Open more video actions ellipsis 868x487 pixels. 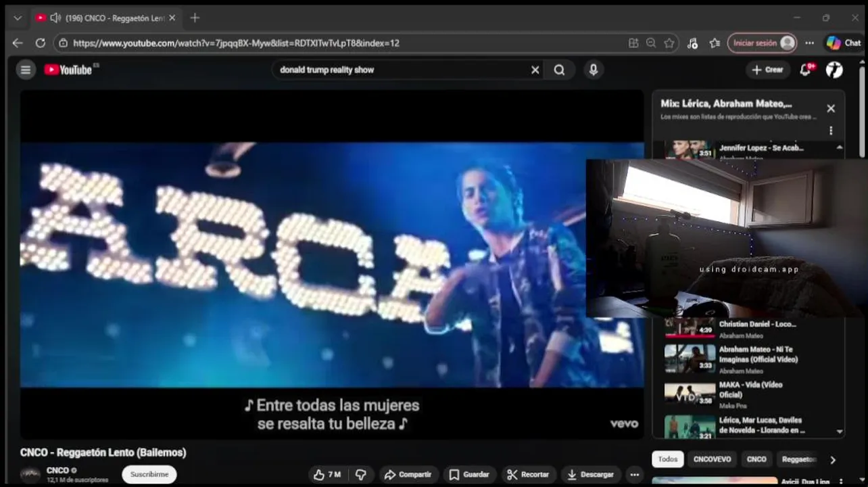pos(634,474)
